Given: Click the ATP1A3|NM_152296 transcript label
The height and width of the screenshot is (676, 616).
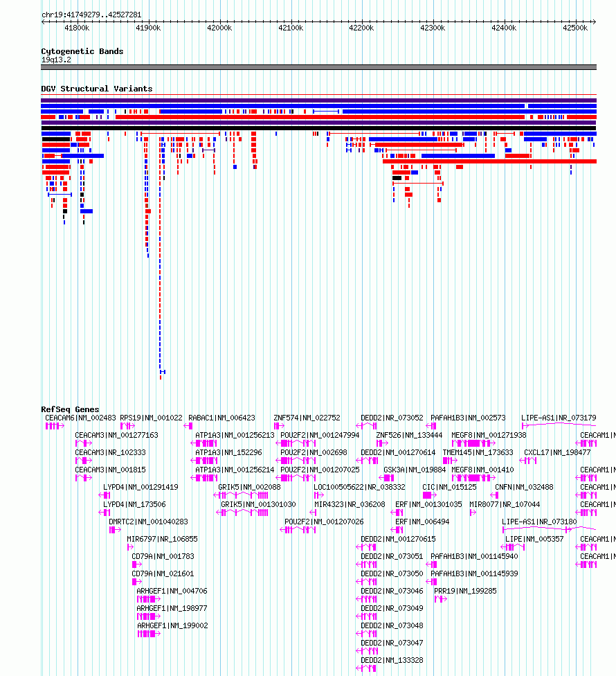Looking at the screenshot, I should click(x=228, y=452).
